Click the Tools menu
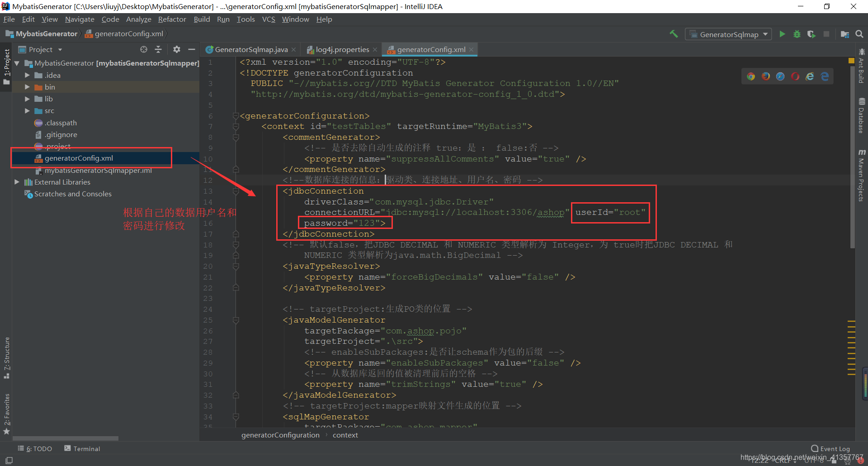The height and width of the screenshot is (466, 868). (x=246, y=19)
